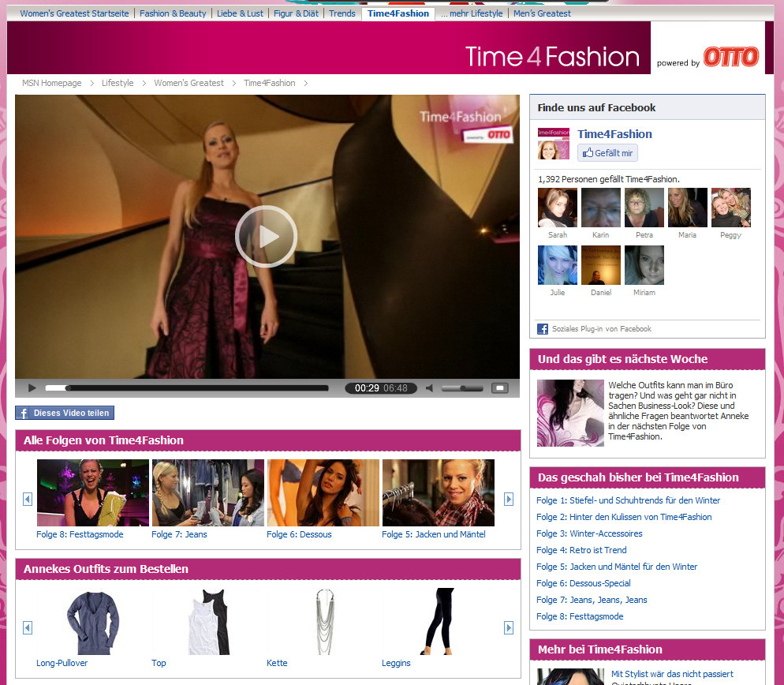Open 'Folge 4: Retro ist Trend' link
Viewport: 784px width, 685px height.
pos(581,550)
